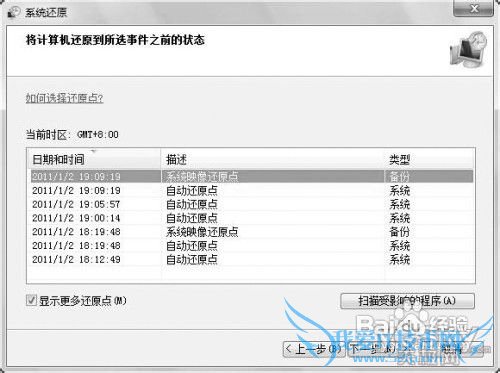
Task: Select the restore point dated 2011/1/2 18:12:49
Action: [x=252, y=259]
